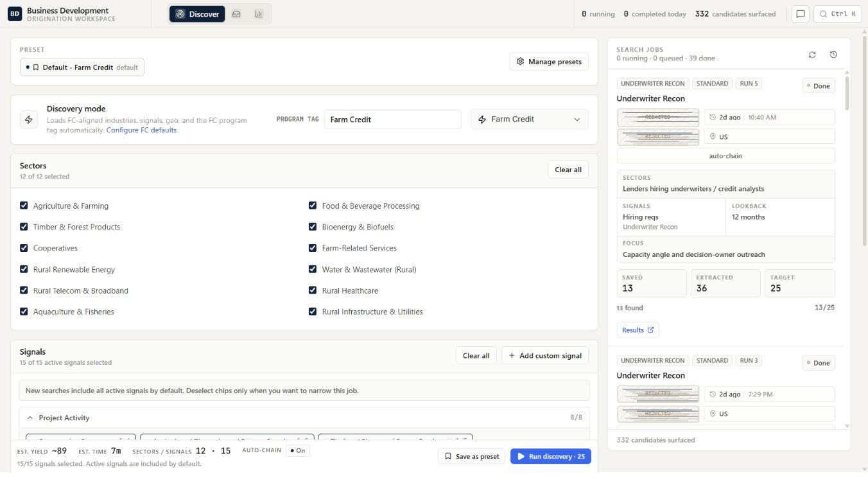Click the Program Tag input field
Image resolution: width=868 pixels, height=478 pixels.
(x=393, y=119)
